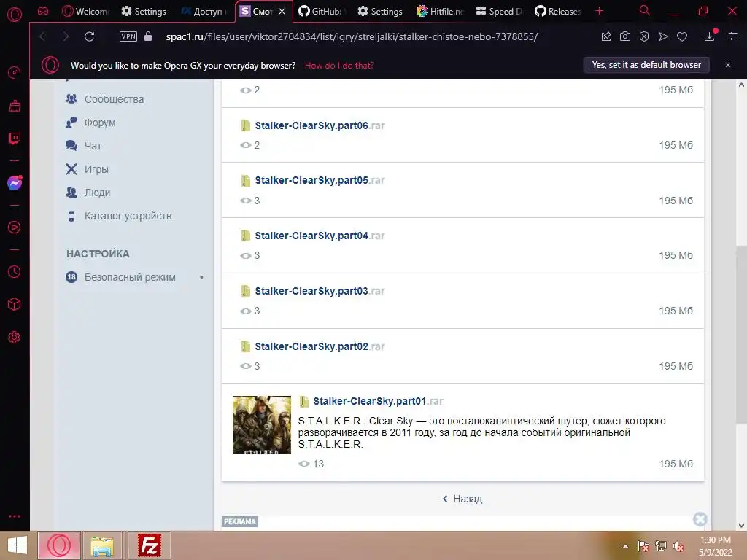The height and width of the screenshot is (560, 747).
Task: Open History clock icon in sidebar
Action: pyautogui.click(x=15, y=271)
